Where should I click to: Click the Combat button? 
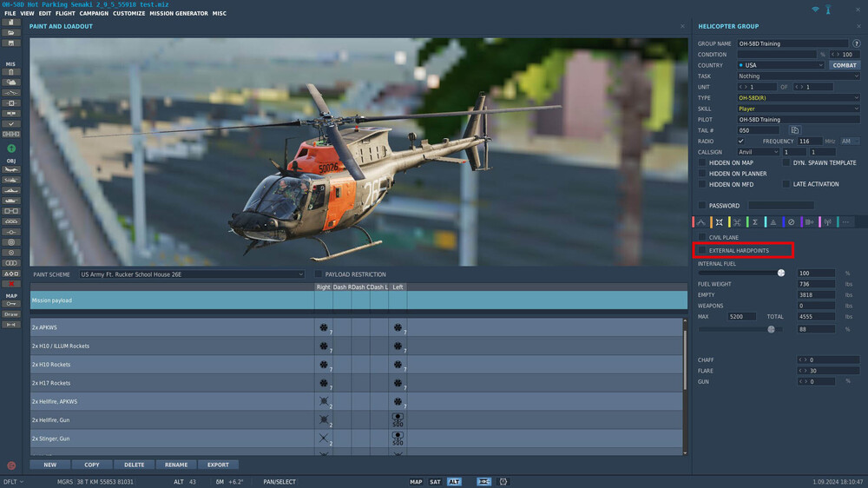844,65
